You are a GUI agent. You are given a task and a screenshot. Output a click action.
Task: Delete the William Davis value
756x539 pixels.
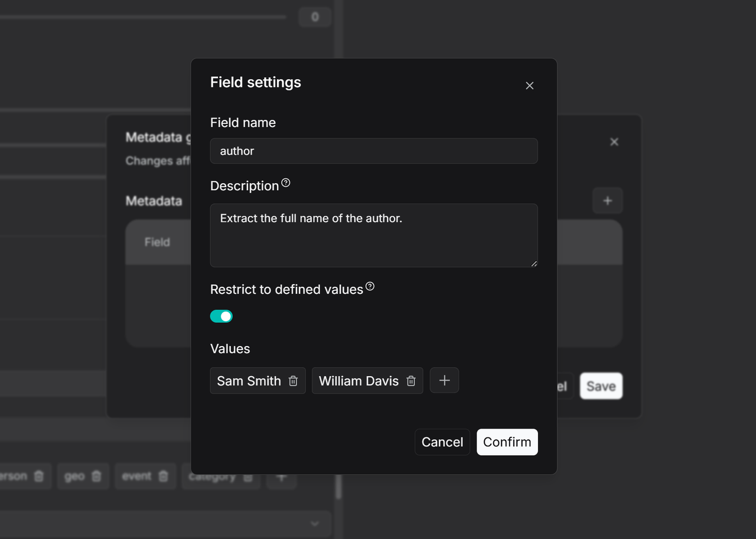(x=411, y=381)
